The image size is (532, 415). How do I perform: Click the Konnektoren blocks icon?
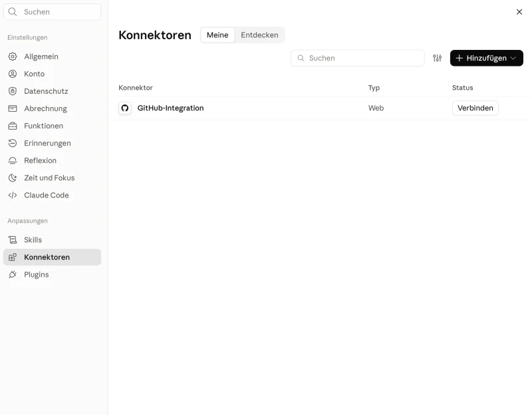pyautogui.click(x=13, y=257)
